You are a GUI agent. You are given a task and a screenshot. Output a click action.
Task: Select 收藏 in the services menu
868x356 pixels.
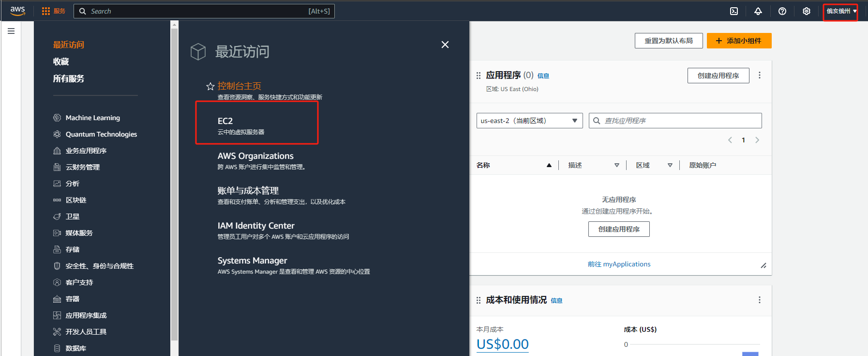[x=61, y=62]
